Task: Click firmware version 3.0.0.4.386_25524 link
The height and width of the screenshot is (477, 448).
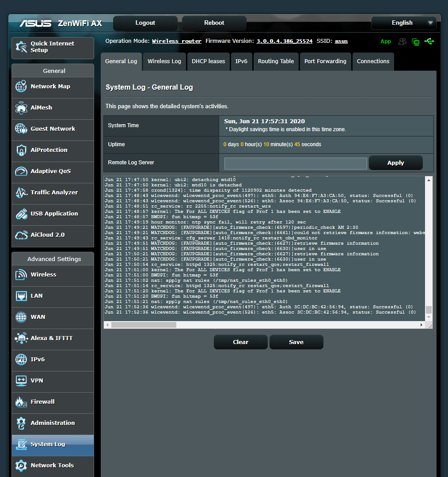Action: click(285, 41)
